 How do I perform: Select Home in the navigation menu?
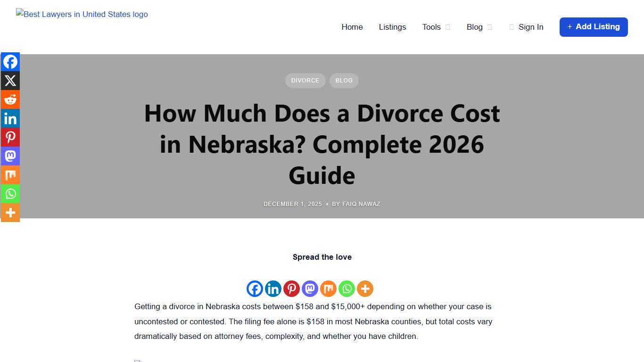pyautogui.click(x=352, y=27)
